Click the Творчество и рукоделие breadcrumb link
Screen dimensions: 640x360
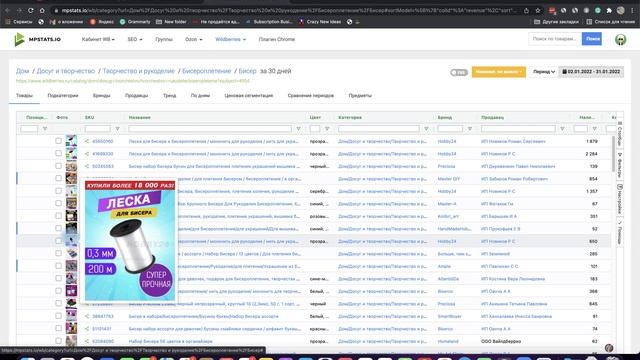[x=138, y=71]
